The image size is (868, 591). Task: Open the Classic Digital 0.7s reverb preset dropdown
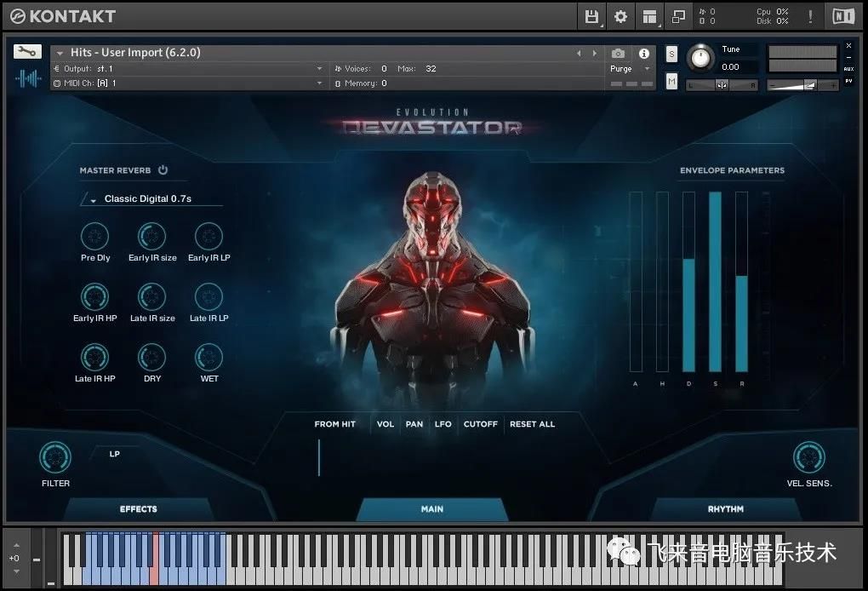click(152, 199)
